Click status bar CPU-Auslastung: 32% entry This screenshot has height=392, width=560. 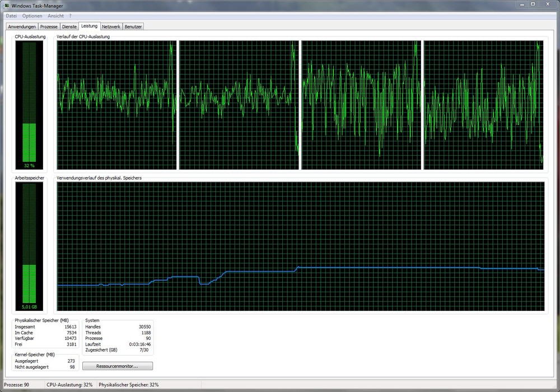point(69,385)
